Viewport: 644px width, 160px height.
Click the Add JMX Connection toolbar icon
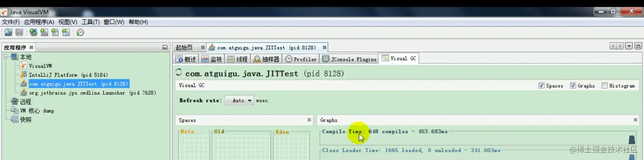click(44, 32)
